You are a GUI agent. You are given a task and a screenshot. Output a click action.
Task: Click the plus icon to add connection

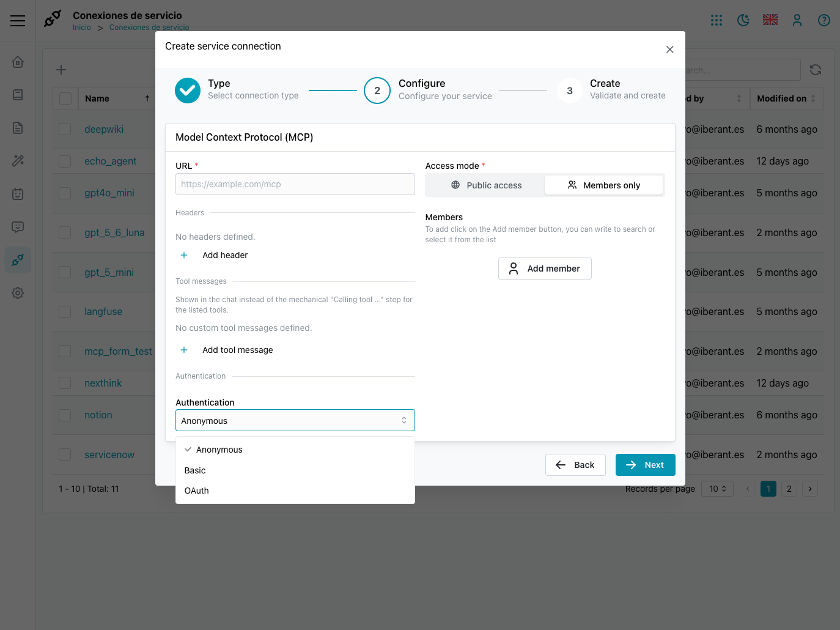click(x=61, y=70)
